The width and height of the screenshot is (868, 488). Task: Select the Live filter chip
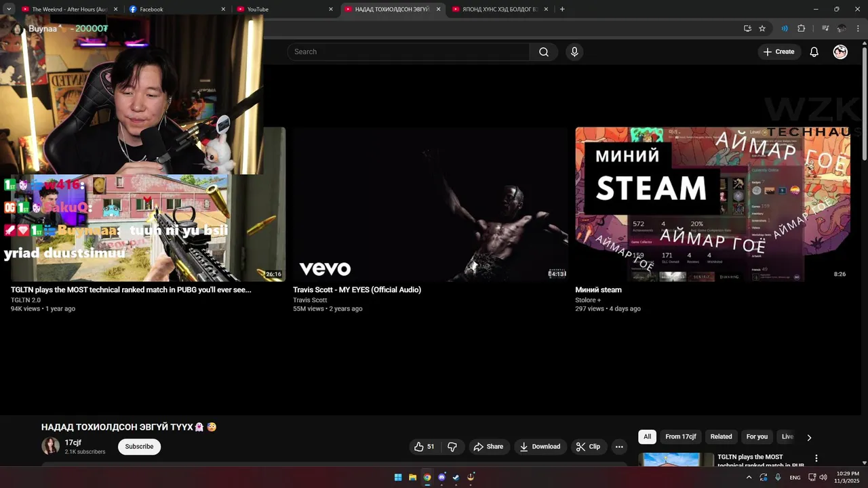[x=787, y=436]
